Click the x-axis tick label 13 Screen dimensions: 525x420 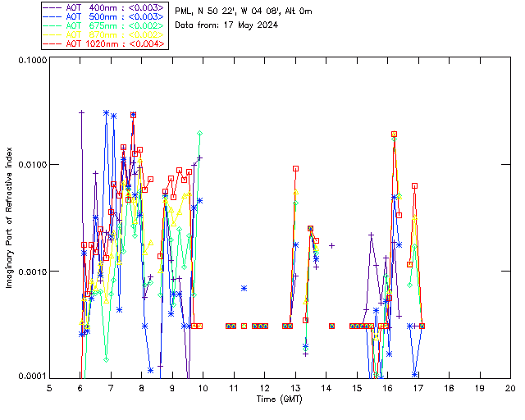click(295, 388)
